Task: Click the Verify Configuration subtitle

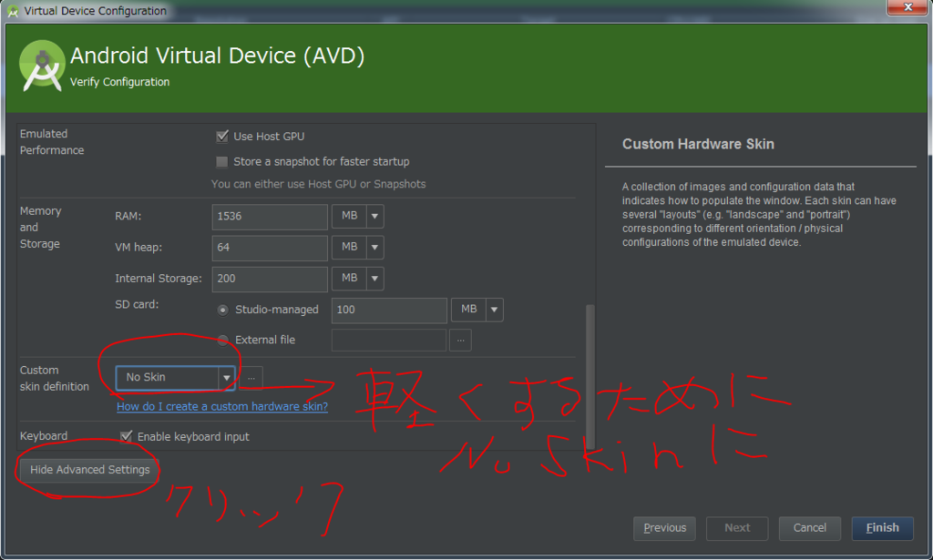Action: (119, 82)
